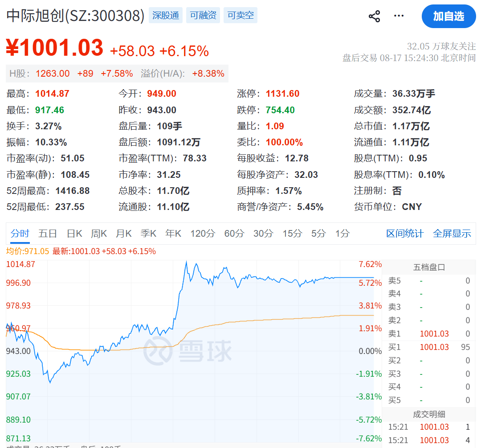This screenshot has height=448, width=481.
Task: Click the 均价:971.05 label above the chart
Action: pos(28,251)
